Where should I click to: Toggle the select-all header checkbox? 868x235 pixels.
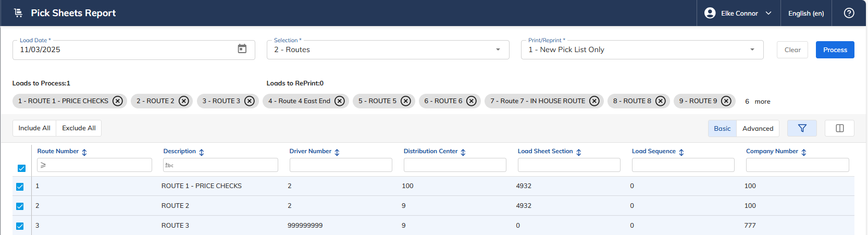[x=21, y=168]
